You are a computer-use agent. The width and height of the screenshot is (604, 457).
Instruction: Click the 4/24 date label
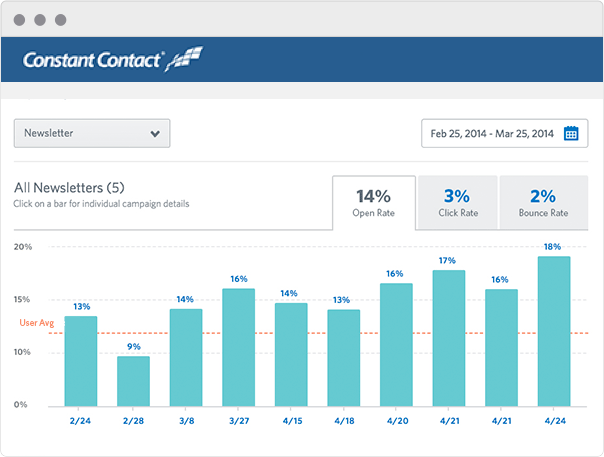point(555,421)
